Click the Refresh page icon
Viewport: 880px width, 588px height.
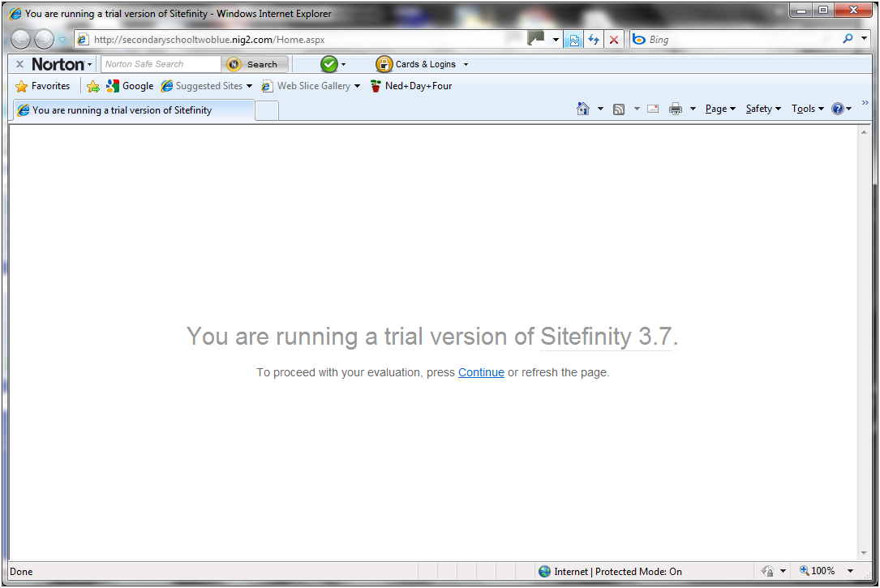point(594,40)
